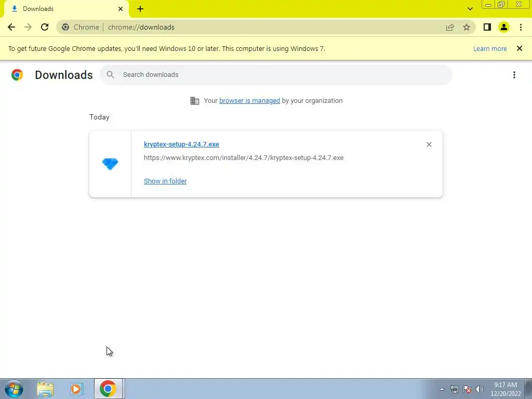Share this page using the share icon
The height and width of the screenshot is (399, 532).
[450, 27]
